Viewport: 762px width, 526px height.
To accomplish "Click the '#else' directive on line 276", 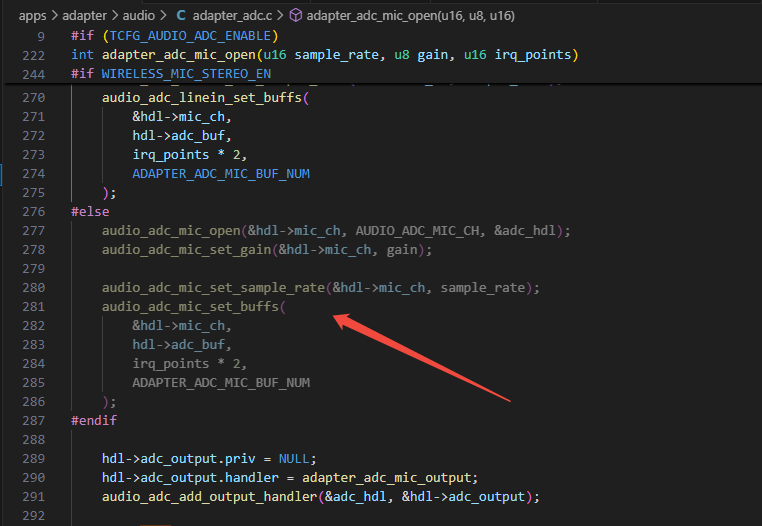I will click(x=90, y=212).
